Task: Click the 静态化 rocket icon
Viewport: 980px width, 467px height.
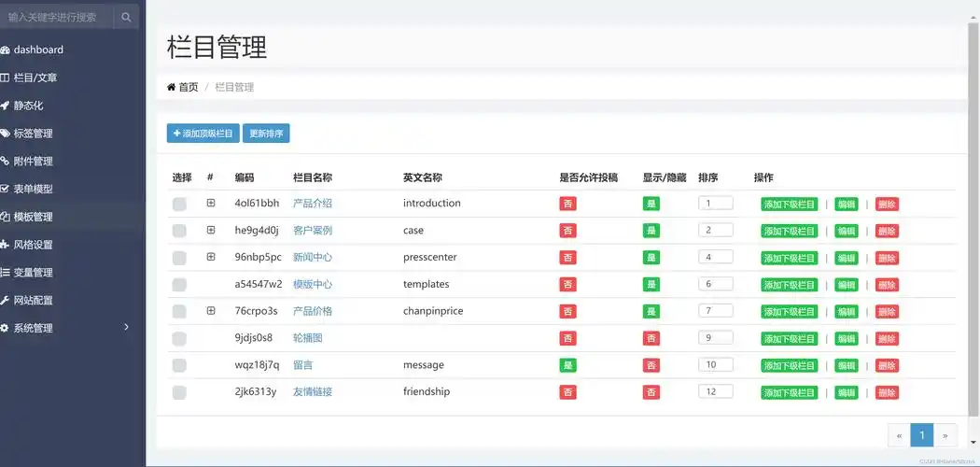Action: 5,106
